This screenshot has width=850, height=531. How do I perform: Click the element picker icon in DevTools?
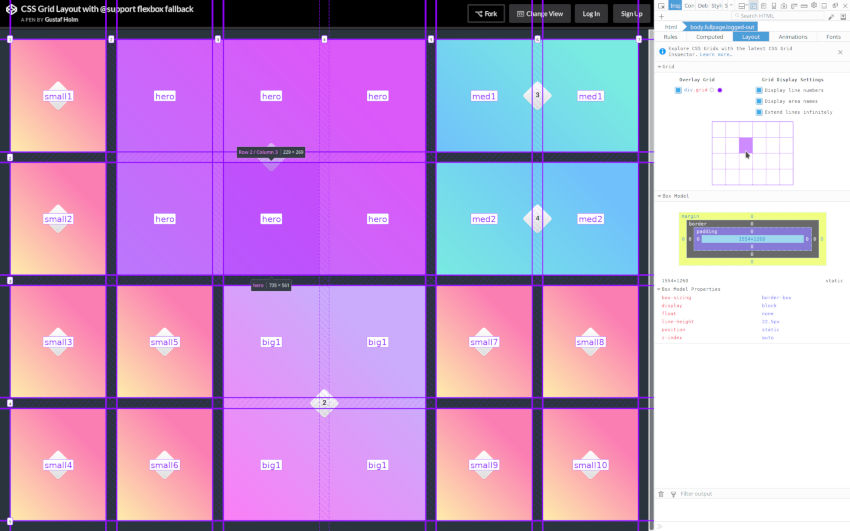coord(661,5)
